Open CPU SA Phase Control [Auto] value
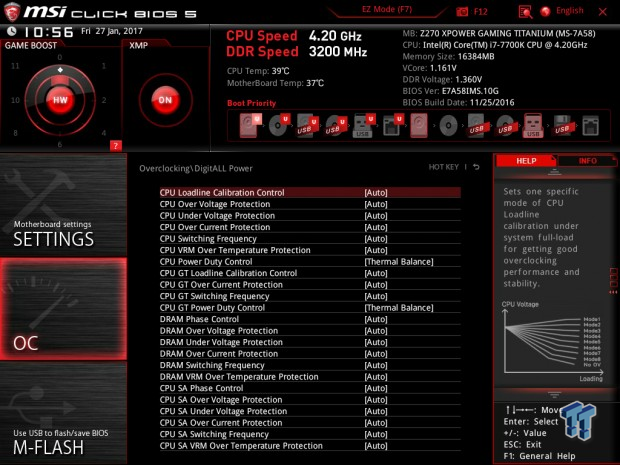 376,388
